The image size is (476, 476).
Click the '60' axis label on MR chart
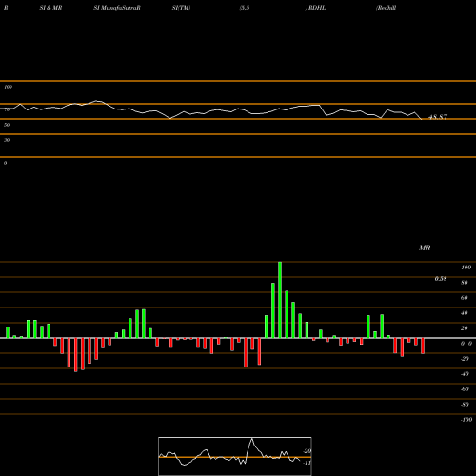[465, 298]
